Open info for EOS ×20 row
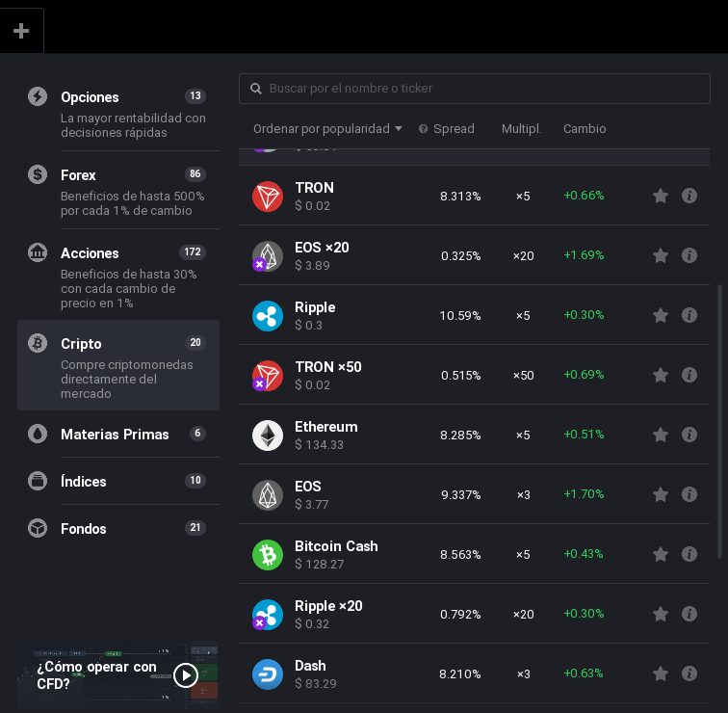Screen dimensions: 728x713 pyautogui.click(x=689, y=255)
